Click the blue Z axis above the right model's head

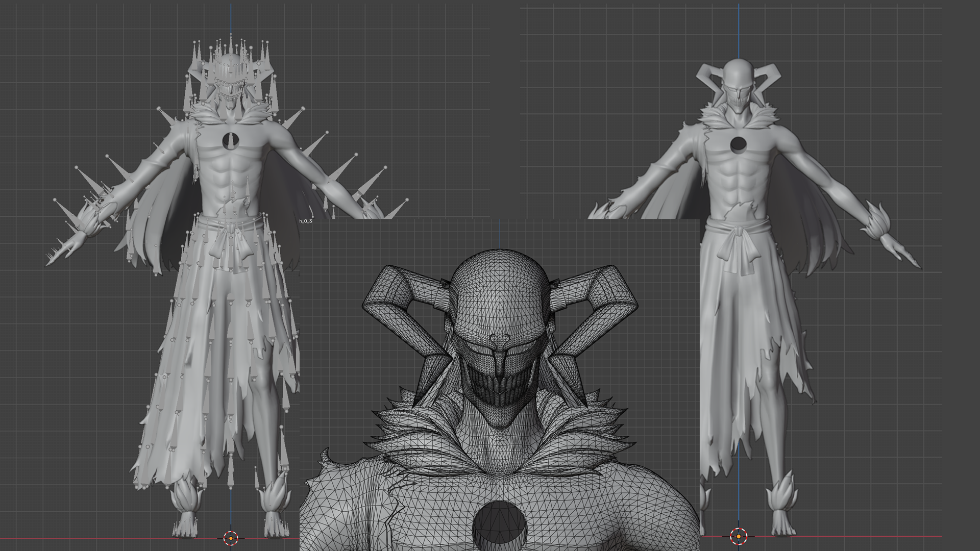click(738, 31)
